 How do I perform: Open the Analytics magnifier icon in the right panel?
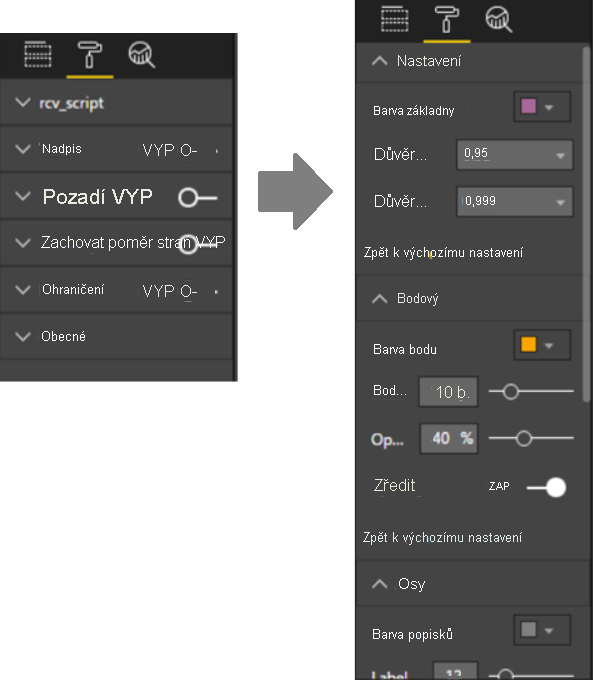[x=498, y=20]
